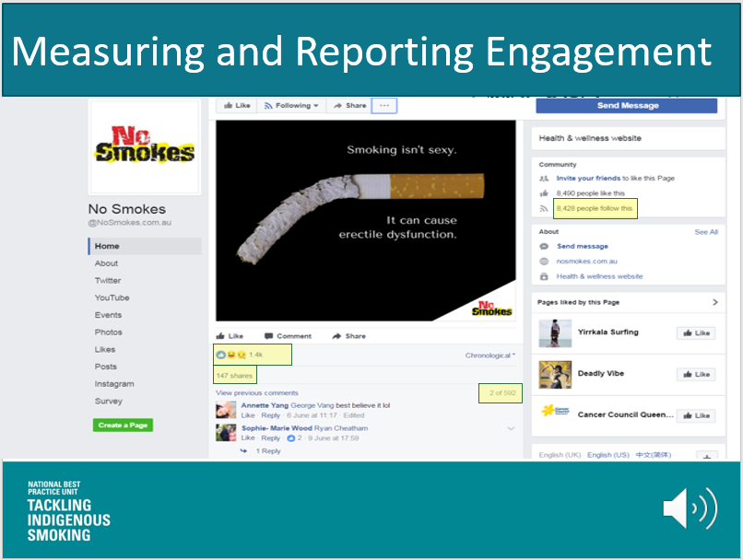
Task: Open the Events section in sidebar
Action: pos(108,315)
